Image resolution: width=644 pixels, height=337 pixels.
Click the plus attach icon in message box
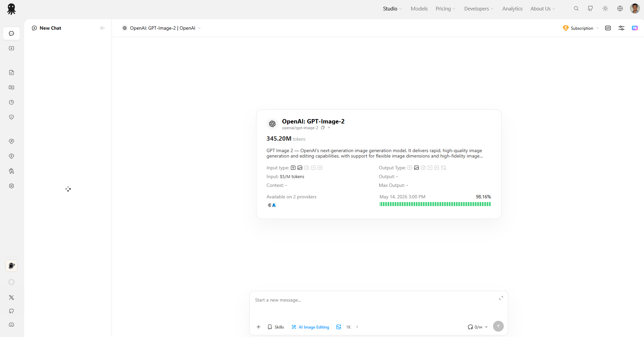click(258, 327)
